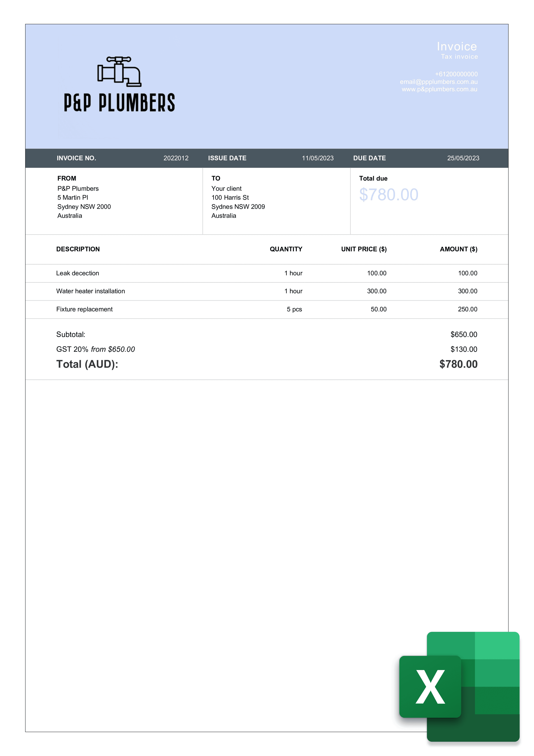Click the AMOUNT ($) column header
534x756 pixels.
[459, 249]
